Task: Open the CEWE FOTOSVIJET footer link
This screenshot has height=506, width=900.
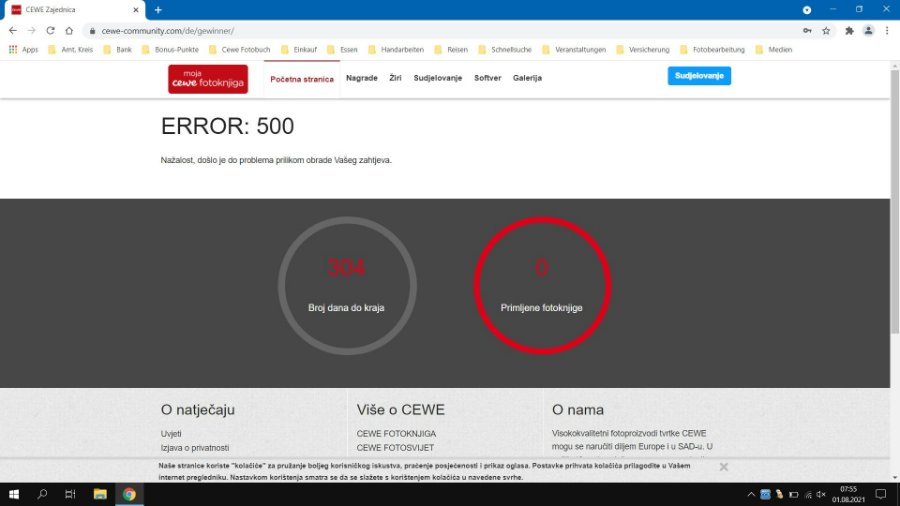Action: point(395,447)
